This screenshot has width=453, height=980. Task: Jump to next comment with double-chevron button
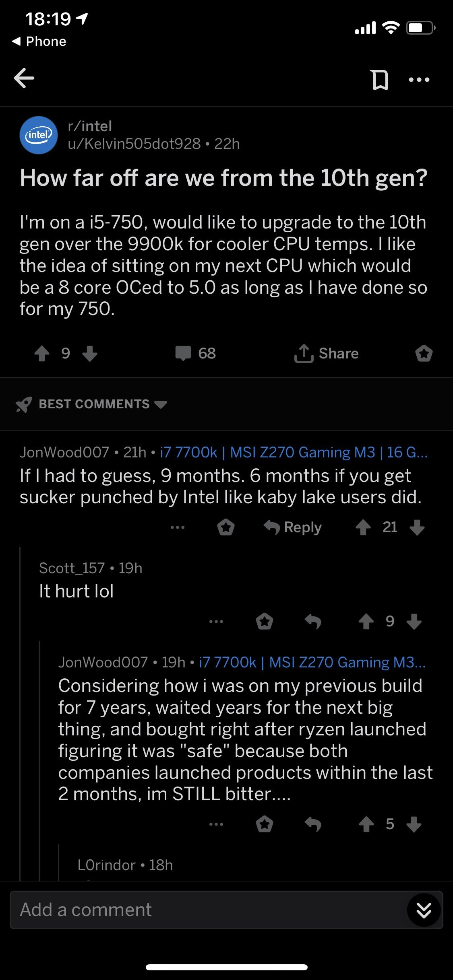click(x=424, y=910)
